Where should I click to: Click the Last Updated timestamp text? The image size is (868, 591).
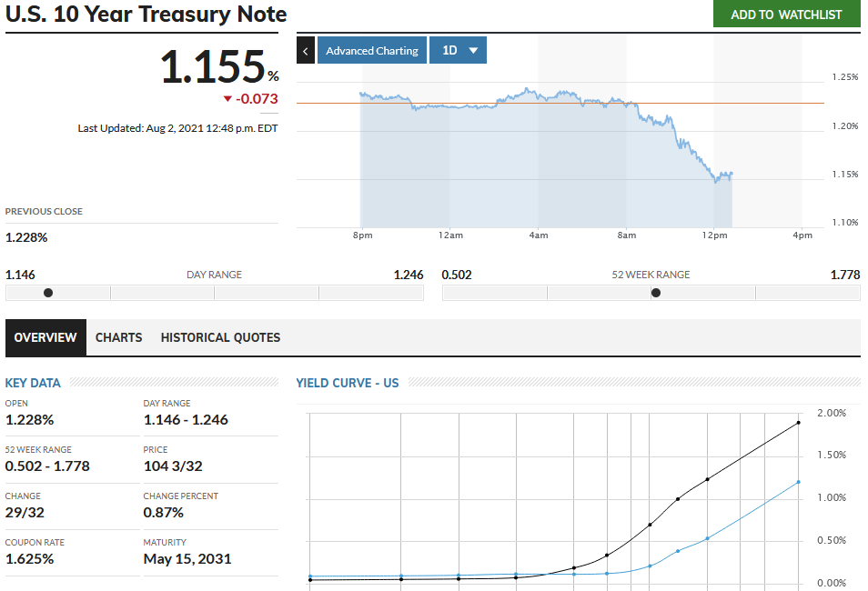click(177, 128)
